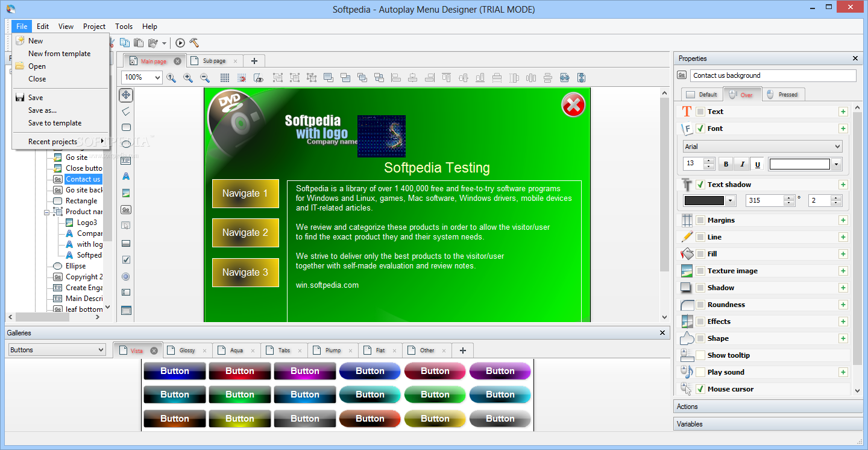Click the Build project hammer icon
Screen dimensions: 868x450
click(x=194, y=43)
